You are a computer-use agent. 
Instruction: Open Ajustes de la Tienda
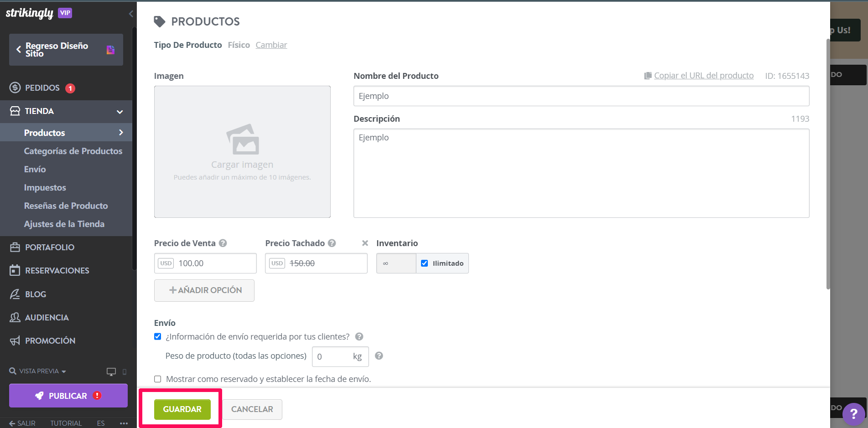point(64,224)
